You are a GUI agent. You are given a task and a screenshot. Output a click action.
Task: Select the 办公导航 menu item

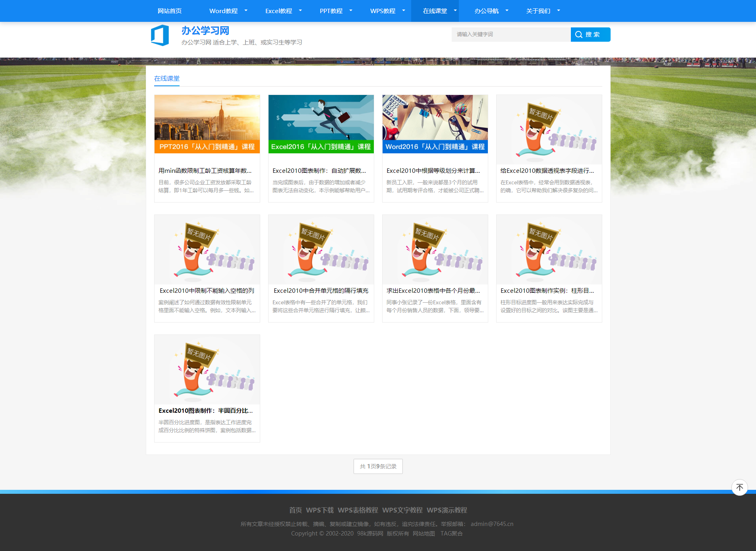[486, 11]
